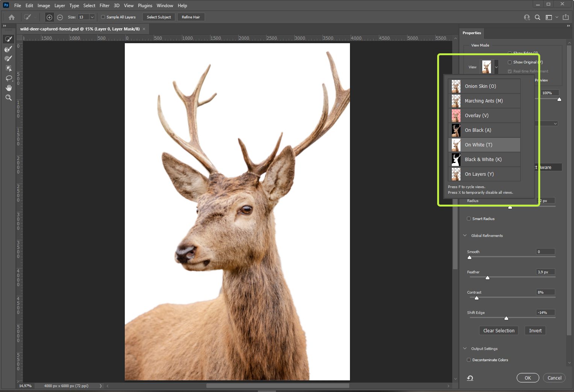The image size is (574, 392).
Task: Click the Share image icon
Action: tap(566, 17)
